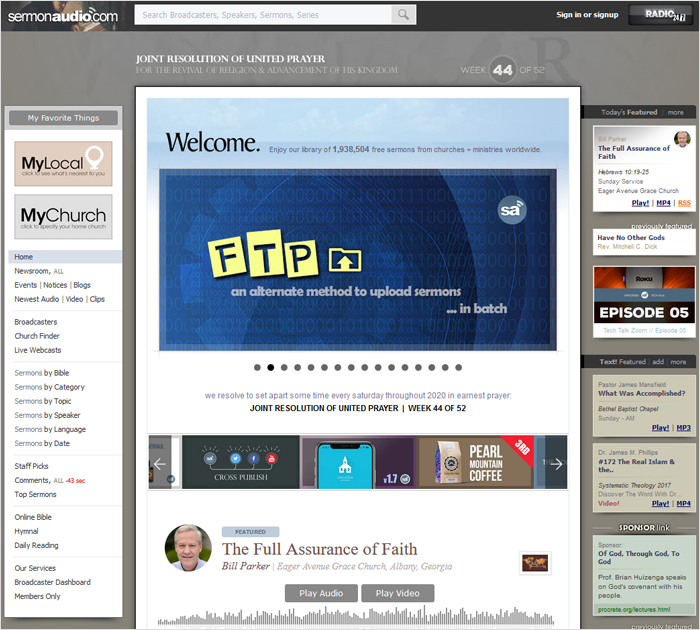
Task: Open Tech Talk Zoom Episode 05 thumbnail
Action: click(x=644, y=295)
